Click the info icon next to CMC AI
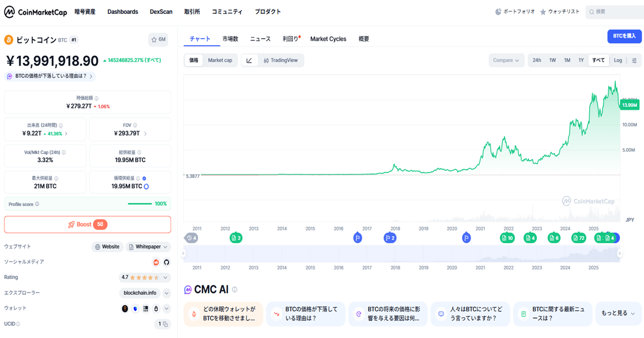 tap(235, 290)
